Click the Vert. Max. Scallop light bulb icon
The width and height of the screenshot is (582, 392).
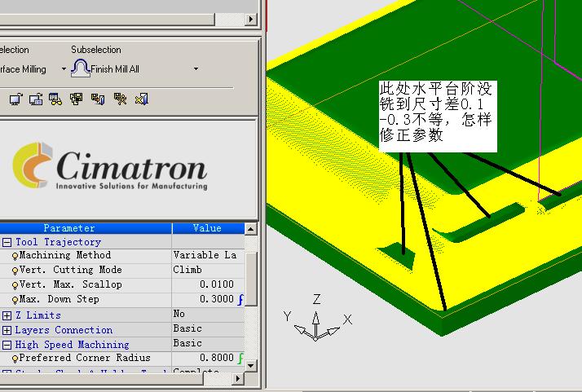pos(15,285)
